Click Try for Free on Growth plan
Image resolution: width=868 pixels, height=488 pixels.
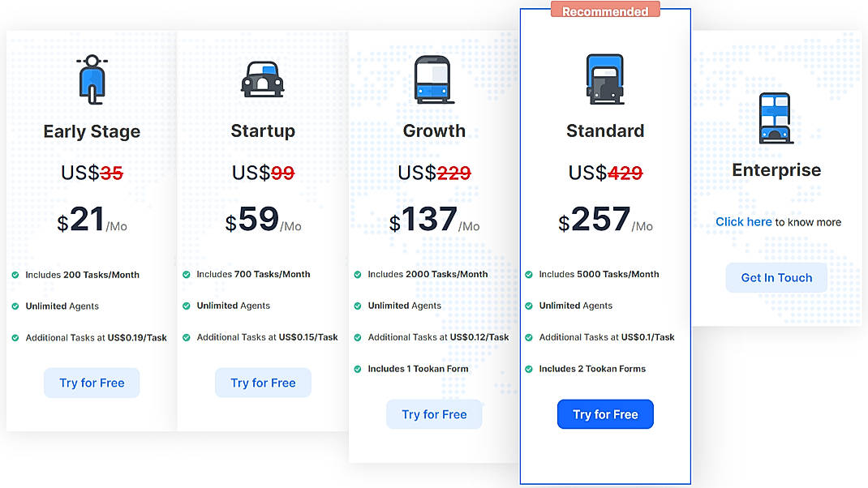(x=434, y=414)
